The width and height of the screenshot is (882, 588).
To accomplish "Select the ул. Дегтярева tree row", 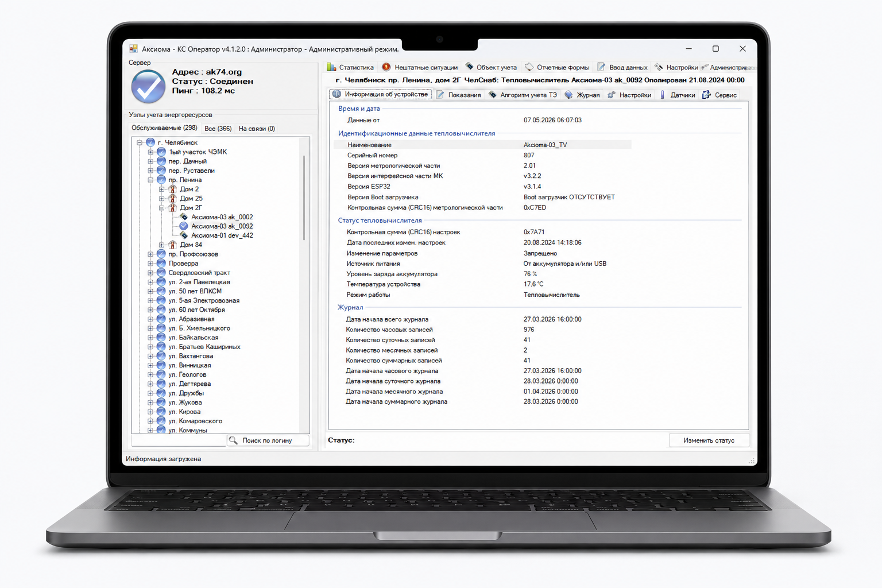I will [189, 384].
